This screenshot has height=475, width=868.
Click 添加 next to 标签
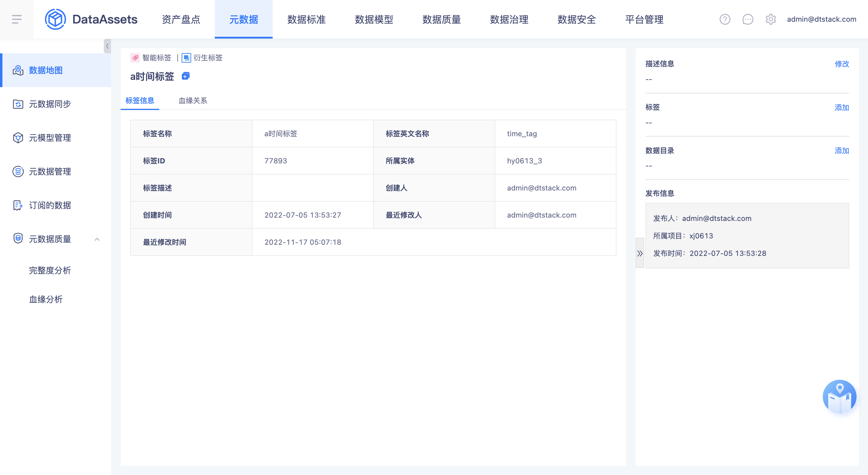click(x=842, y=107)
